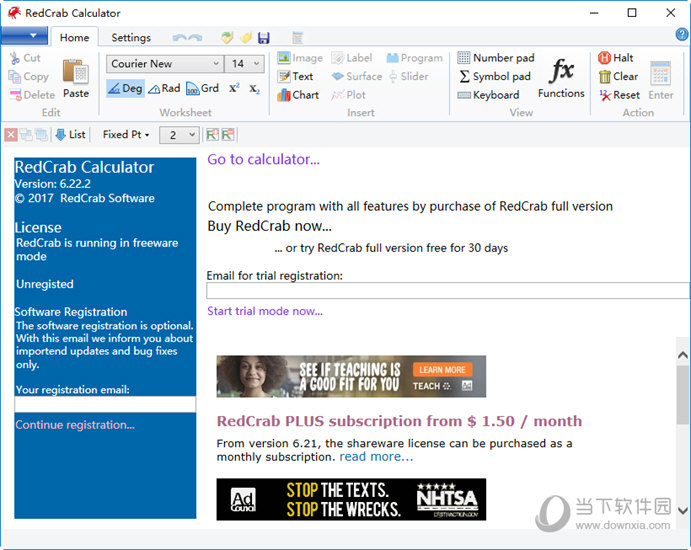Open help with the blue question mark

[x=681, y=34]
